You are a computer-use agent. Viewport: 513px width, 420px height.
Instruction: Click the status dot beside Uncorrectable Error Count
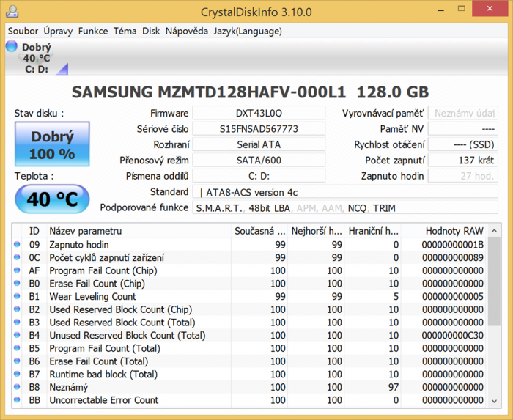18,400
